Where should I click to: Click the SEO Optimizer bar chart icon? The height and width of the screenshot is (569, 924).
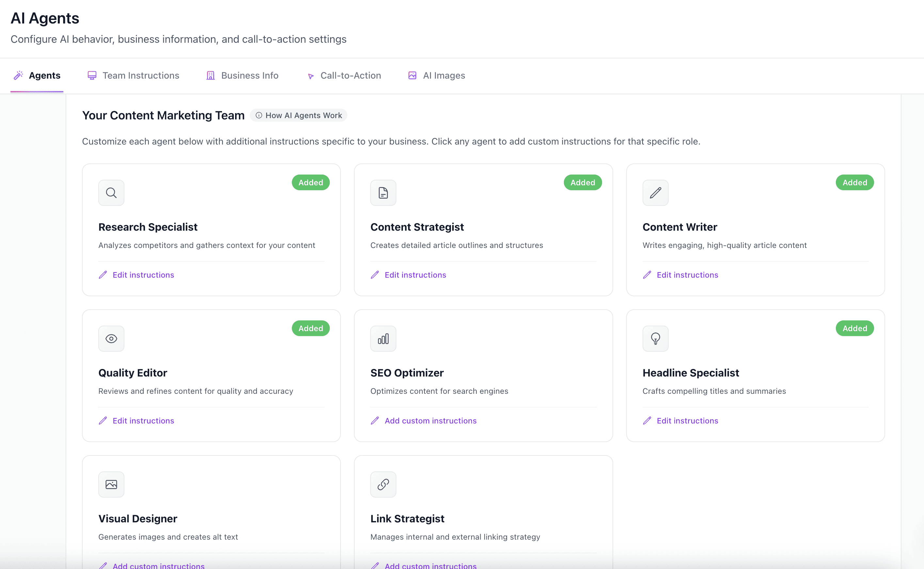383,338
